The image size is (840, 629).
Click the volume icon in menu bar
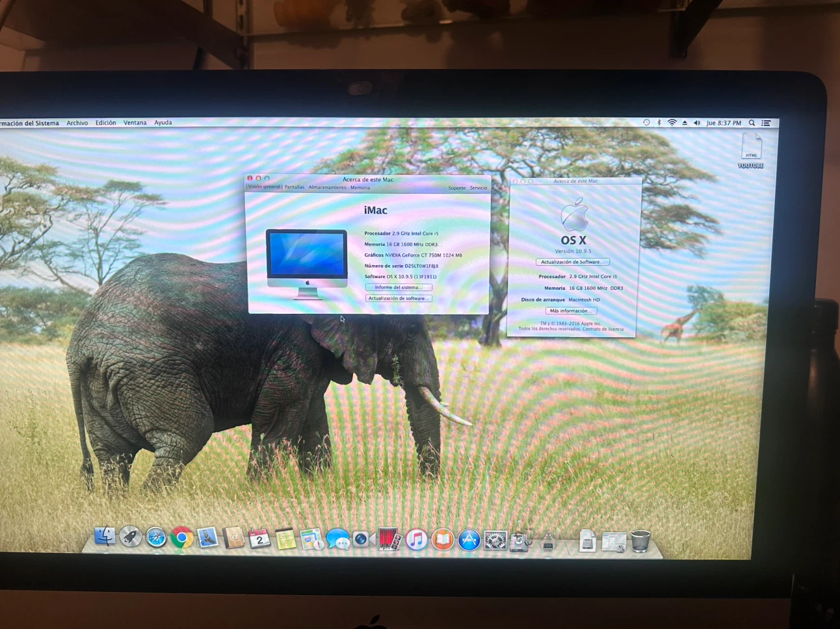point(697,123)
